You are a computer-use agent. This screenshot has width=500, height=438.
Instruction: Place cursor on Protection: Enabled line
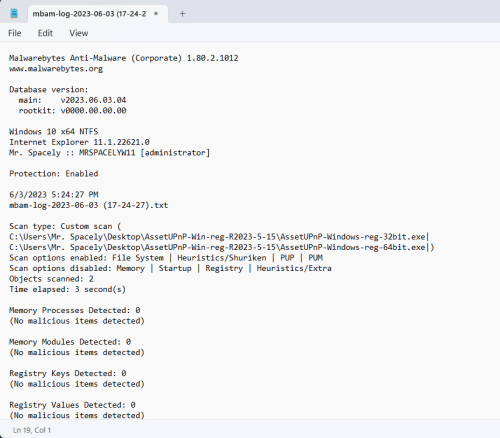click(x=54, y=174)
